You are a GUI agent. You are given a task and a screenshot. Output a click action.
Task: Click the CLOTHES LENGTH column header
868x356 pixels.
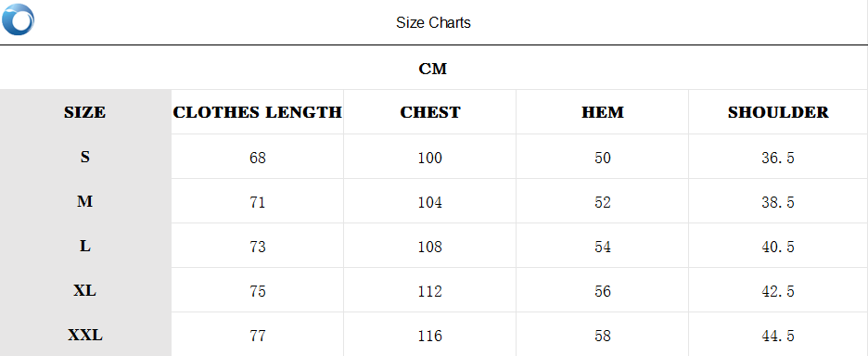coord(258,112)
